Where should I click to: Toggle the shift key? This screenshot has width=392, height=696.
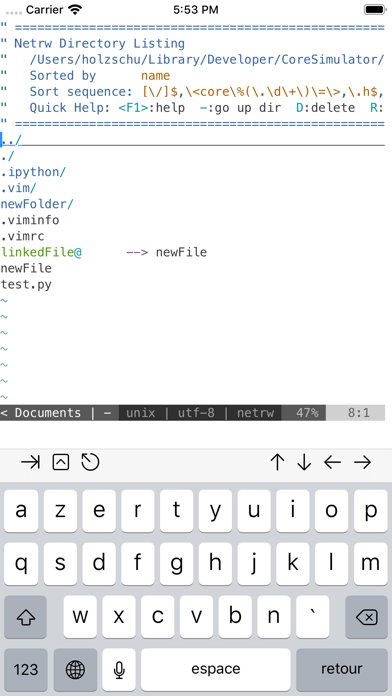25,617
